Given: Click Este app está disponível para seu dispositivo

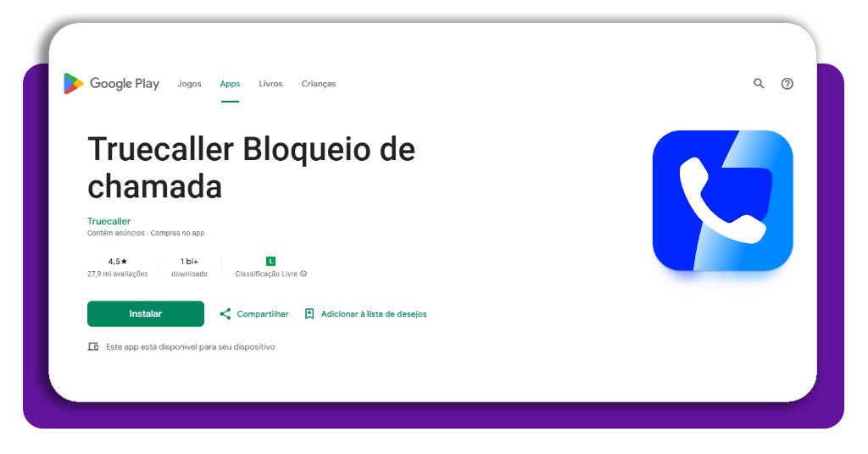Looking at the screenshot, I should click(191, 346).
